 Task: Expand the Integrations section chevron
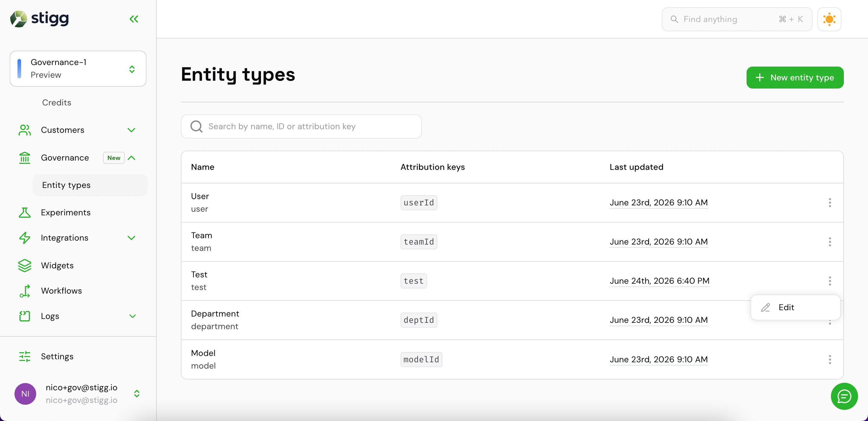tap(131, 238)
